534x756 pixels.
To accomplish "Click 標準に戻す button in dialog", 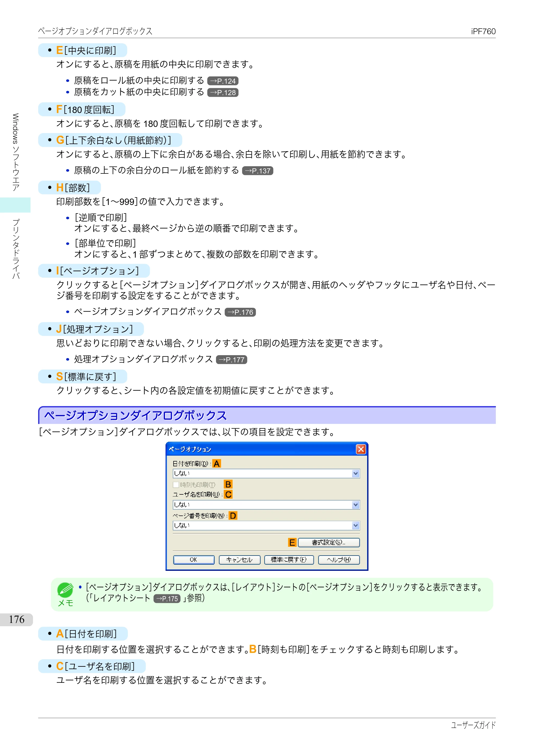I will [x=289, y=560].
